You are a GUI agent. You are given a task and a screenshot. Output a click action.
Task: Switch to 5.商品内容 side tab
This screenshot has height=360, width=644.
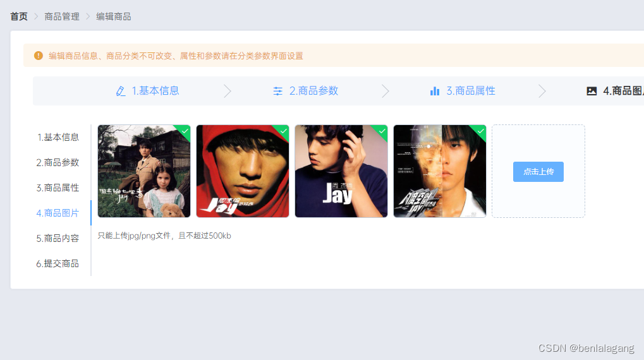click(x=58, y=238)
